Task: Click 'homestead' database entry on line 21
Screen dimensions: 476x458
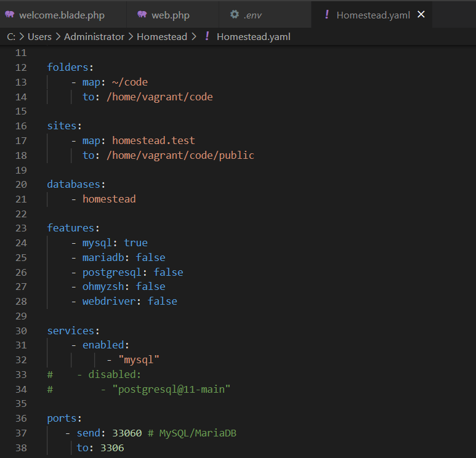Action: [x=109, y=199]
